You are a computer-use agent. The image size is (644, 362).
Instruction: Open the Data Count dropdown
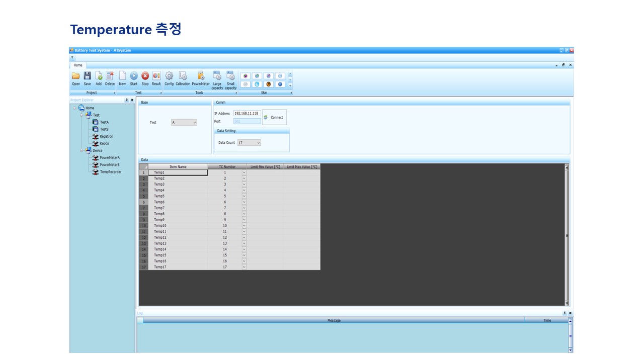pos(249,143)
